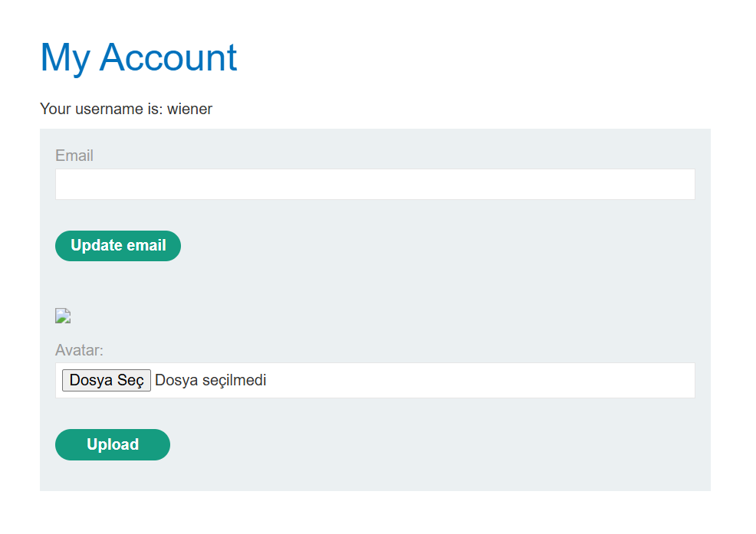The image size is (756, 534).
Task: Click the username 'wiener' text
Action: click(189, 109)
